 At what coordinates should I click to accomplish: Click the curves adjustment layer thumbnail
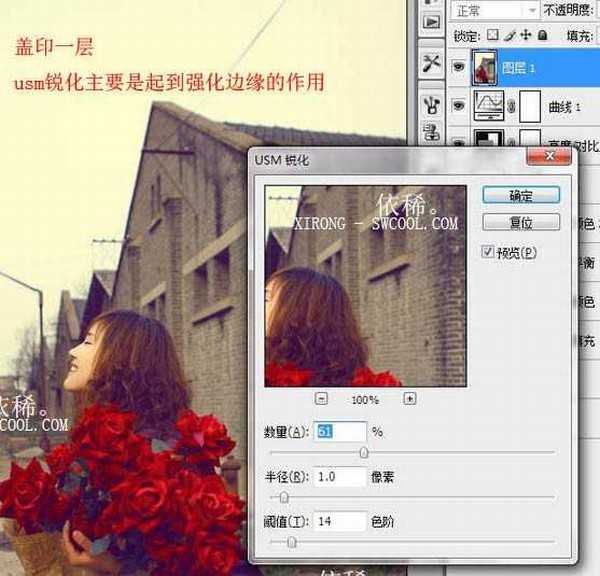[x=487, y=104]
